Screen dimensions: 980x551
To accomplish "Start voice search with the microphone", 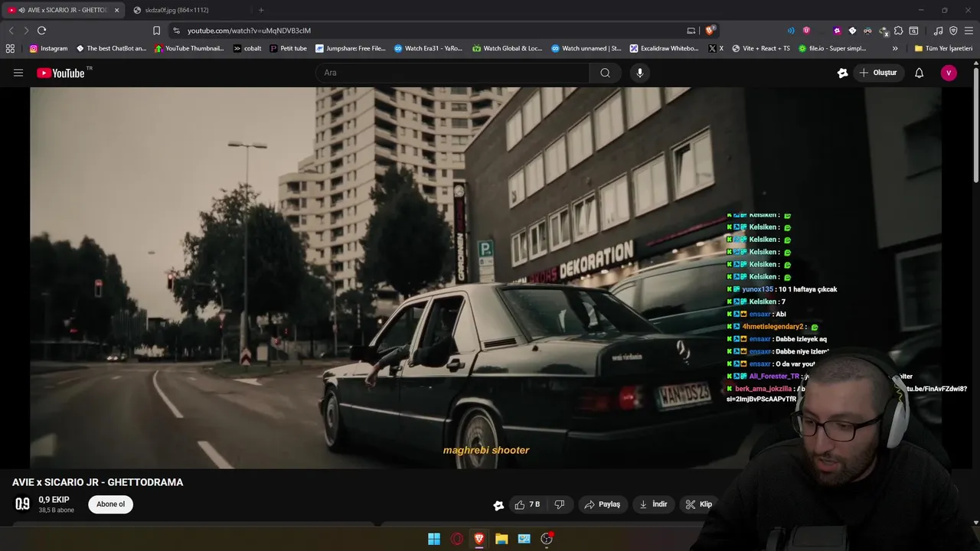I will (640, 73).
